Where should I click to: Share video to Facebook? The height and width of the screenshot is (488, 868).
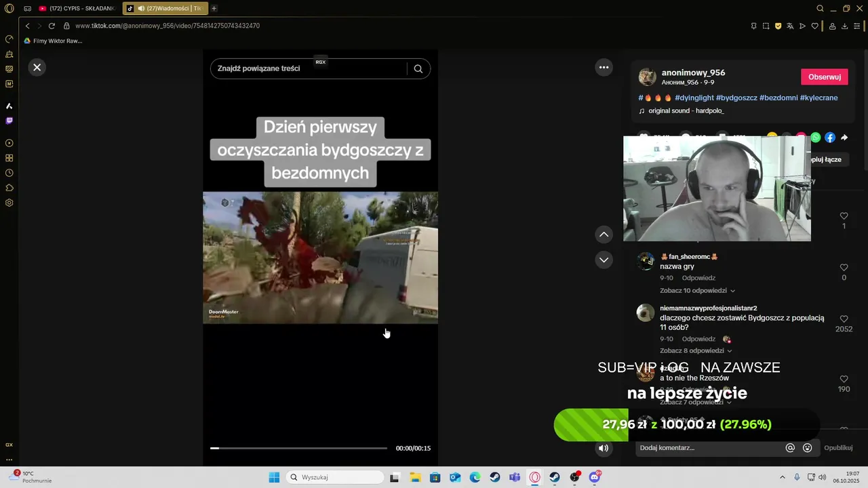(x=830, y=138)
